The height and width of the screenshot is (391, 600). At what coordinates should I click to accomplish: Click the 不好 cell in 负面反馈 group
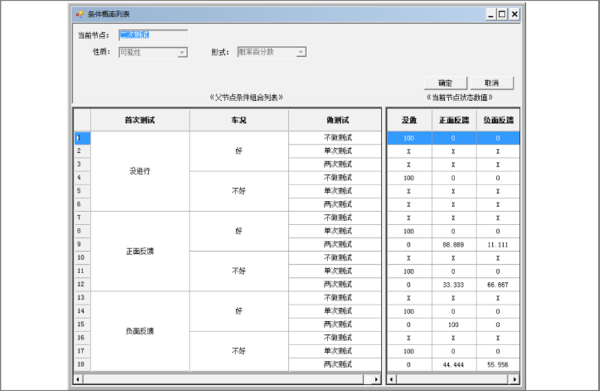coord(239,351)
